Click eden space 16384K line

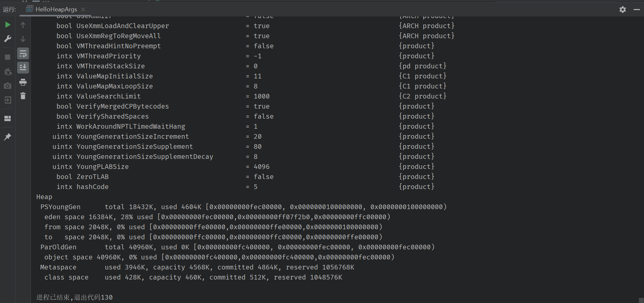pos(217,217)
